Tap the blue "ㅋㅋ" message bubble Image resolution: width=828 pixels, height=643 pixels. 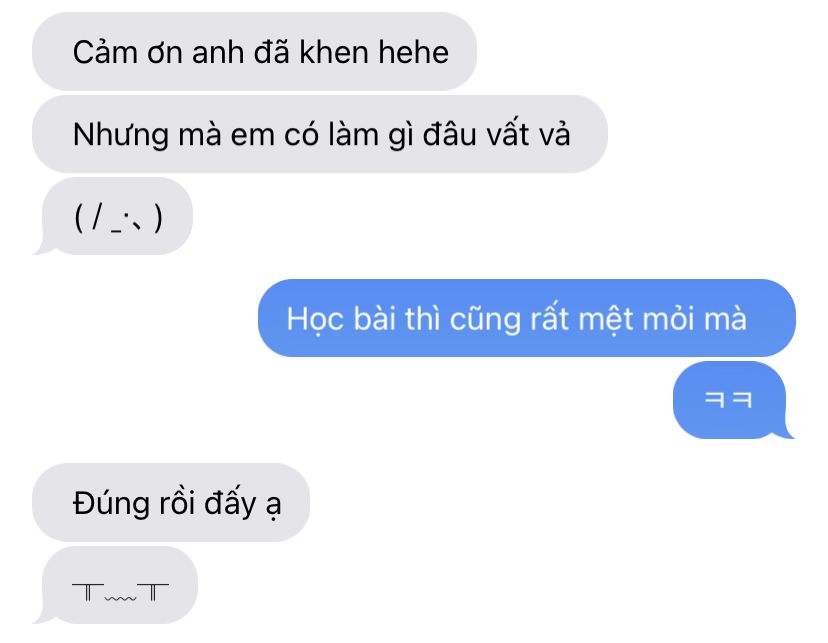pos(733,400)
